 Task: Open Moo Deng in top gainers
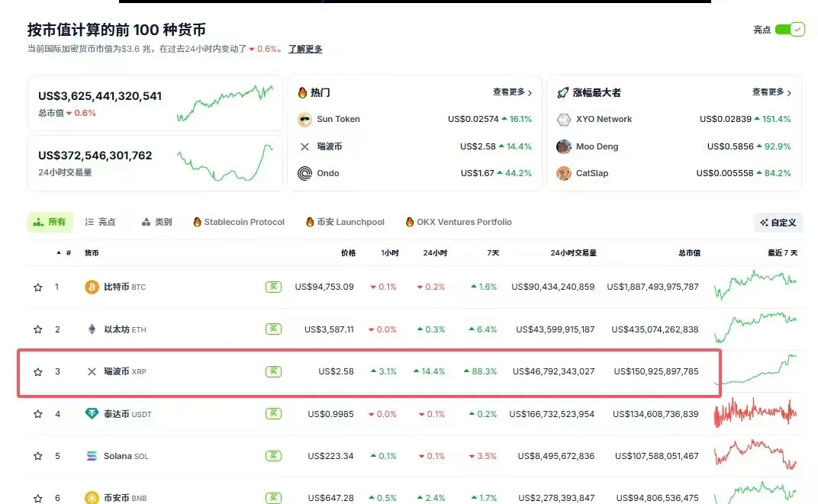pos(597,146)
